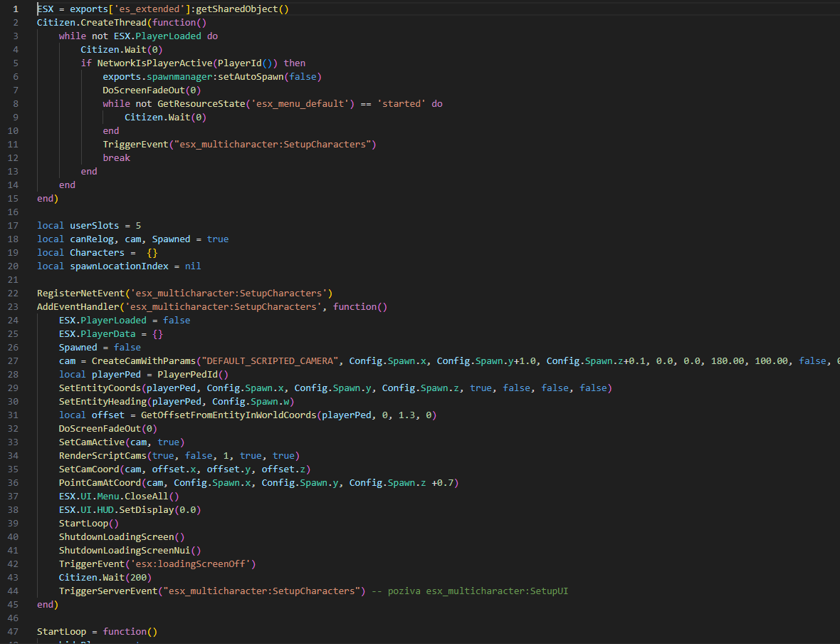Click the comment 'poziva esx_multicharacter:SetupUI'
This screenshot has width=840, height=644.
478,591
